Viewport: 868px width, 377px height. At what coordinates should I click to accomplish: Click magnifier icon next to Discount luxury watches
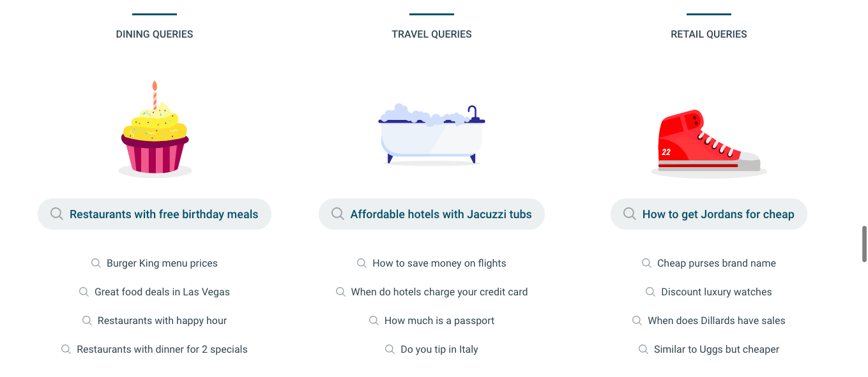(650, 292)
